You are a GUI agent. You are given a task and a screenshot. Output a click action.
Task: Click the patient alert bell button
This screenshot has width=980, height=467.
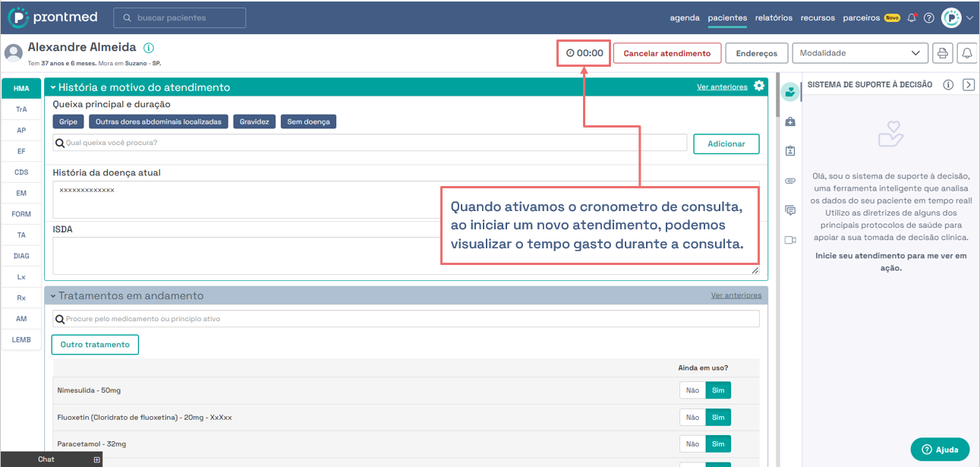click(967, 53)
